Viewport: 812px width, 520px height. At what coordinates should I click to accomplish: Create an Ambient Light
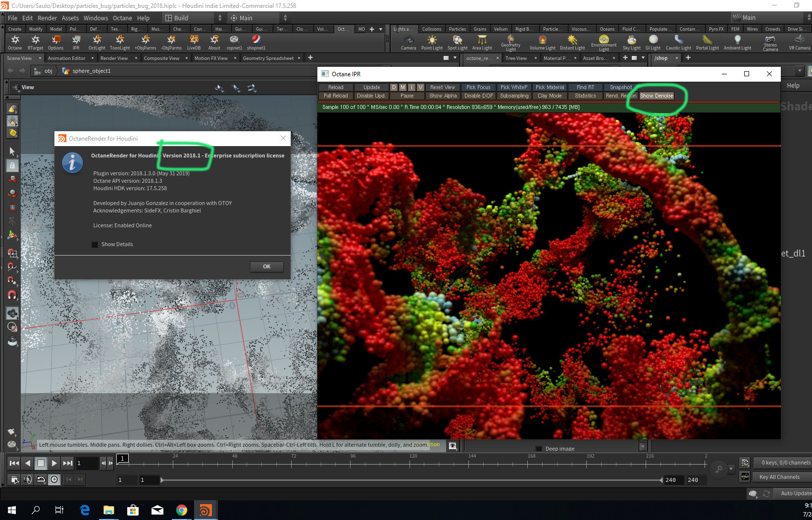(738, 43)
